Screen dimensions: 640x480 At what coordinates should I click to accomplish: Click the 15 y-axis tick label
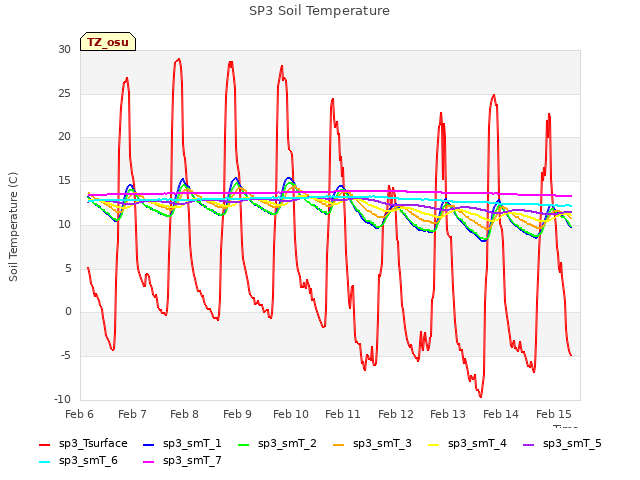(x=64, y=180)
